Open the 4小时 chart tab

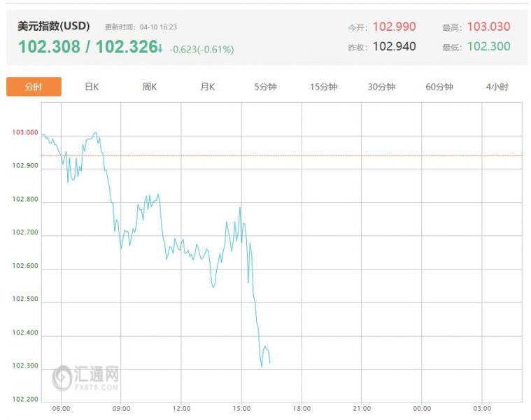coord(497,87)
